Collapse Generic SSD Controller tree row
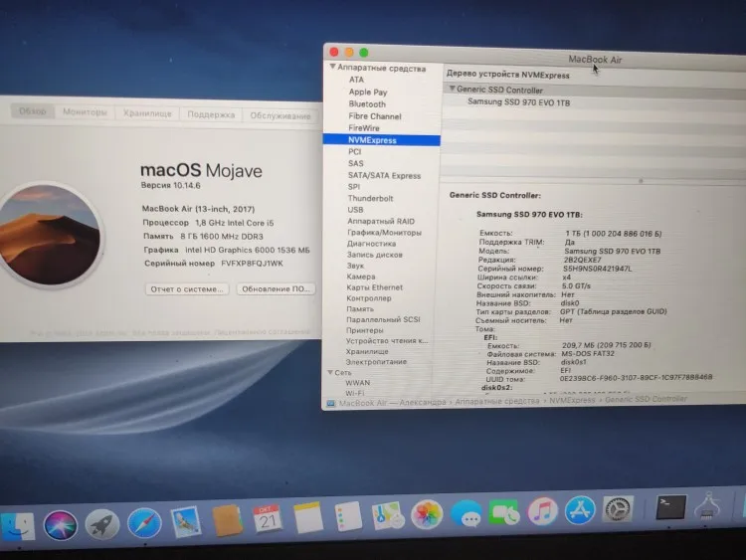Screen dimensions: 746x560 pyautogui.click(x=453, y=89)
